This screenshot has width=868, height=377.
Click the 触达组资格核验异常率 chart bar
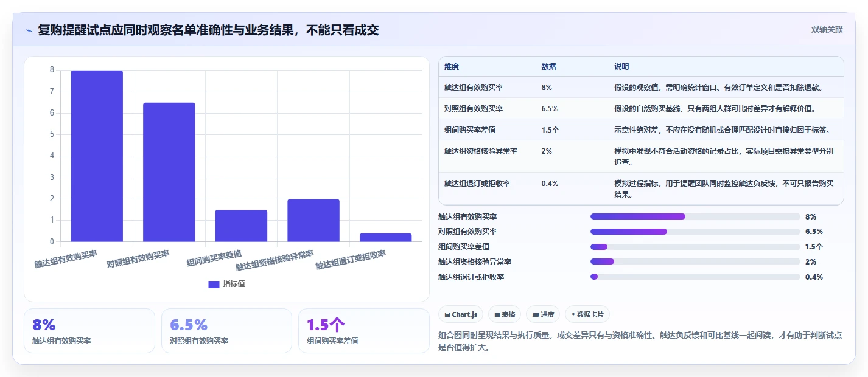point(313,220)
